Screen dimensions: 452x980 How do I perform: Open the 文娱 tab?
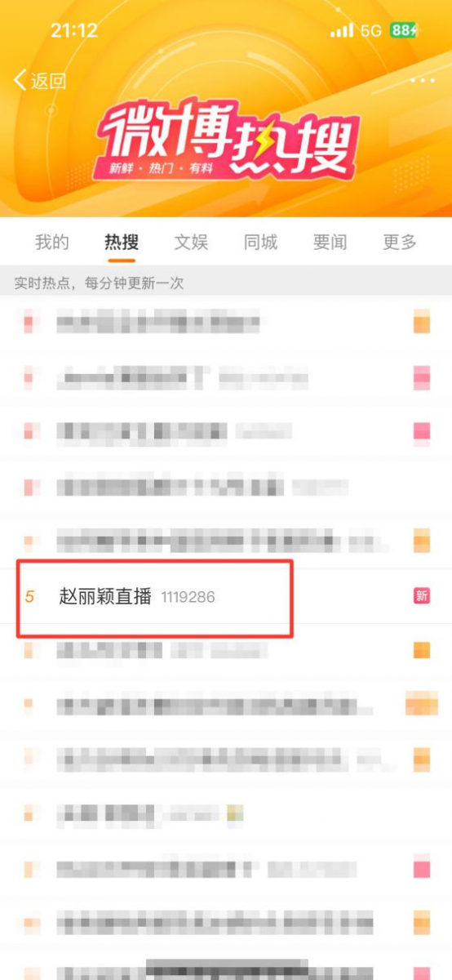click(x=191, y=242)
